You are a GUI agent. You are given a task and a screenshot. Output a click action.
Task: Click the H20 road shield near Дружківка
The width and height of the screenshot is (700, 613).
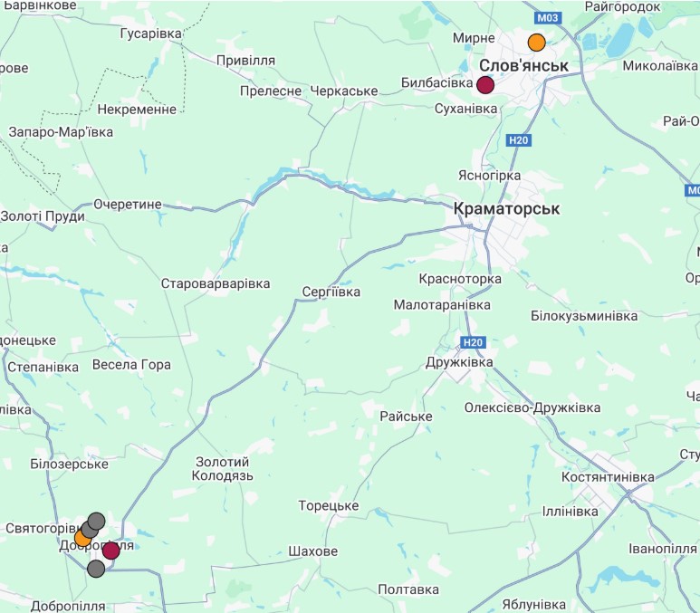[x=473, y=342]
